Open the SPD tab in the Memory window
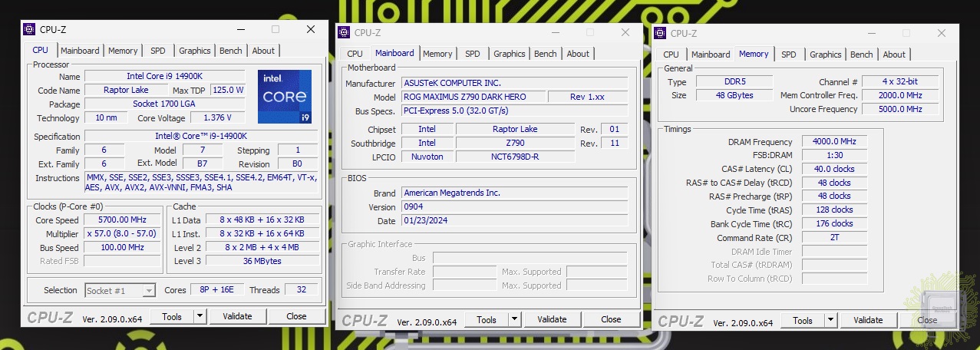 point(788,54)
